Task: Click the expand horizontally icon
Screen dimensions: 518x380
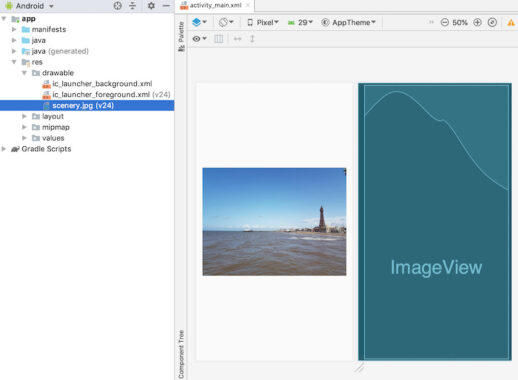Action: pyautogui.click(x=237, y=39)
